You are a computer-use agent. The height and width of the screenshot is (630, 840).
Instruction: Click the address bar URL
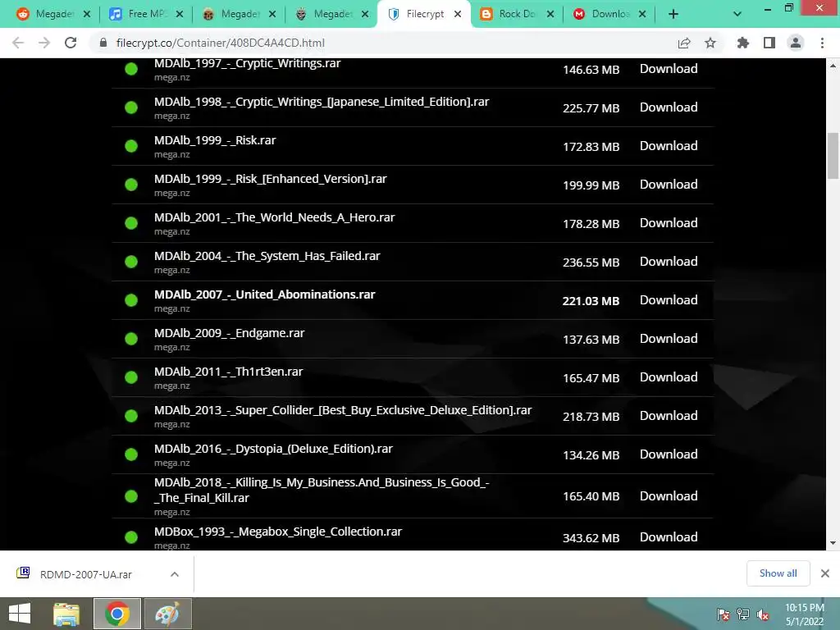click(220, 43)
